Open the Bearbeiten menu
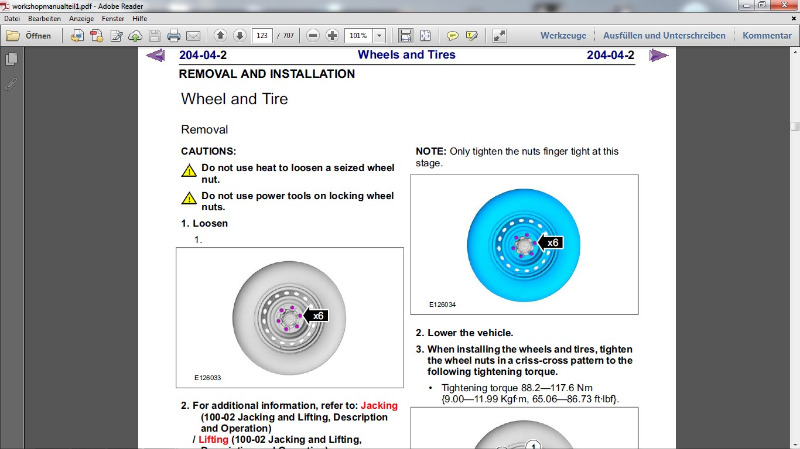This screenshot has height=449, width=800. pos(44,18)
